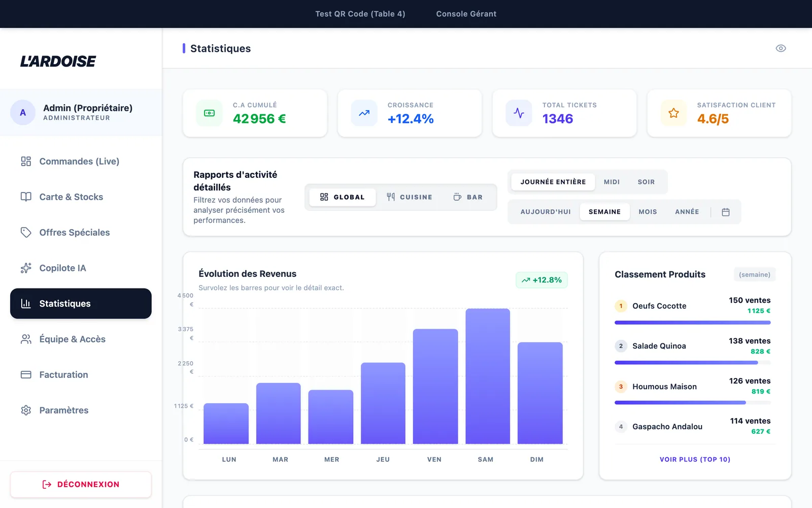The height and width of the screenshot is (508, 812).
Task: Click Voir plus (Top 10) link
Action: [x=695, y=459]
